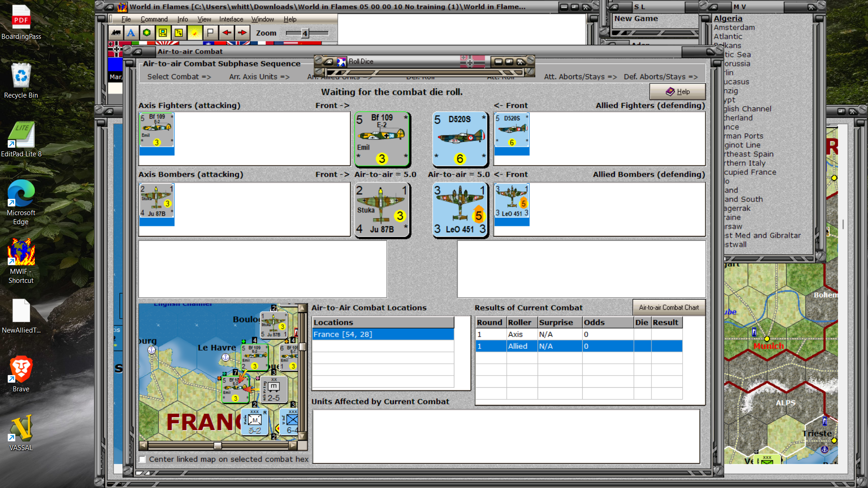Image resolution: width=868 pixels, height=488 pixels.
Task: Check 'Center linked map on selected combat hex'
Action: (142, 459)
